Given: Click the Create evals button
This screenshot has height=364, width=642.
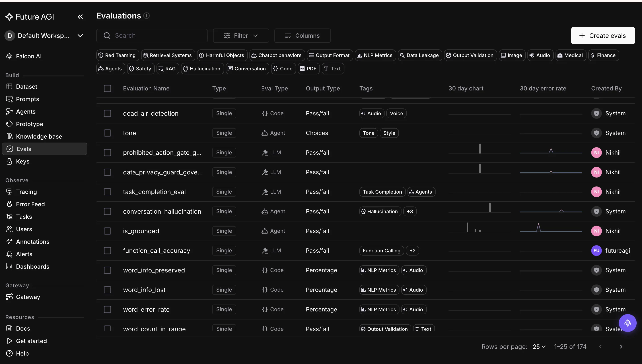Looking at the screenshot, I should [603, 36].
